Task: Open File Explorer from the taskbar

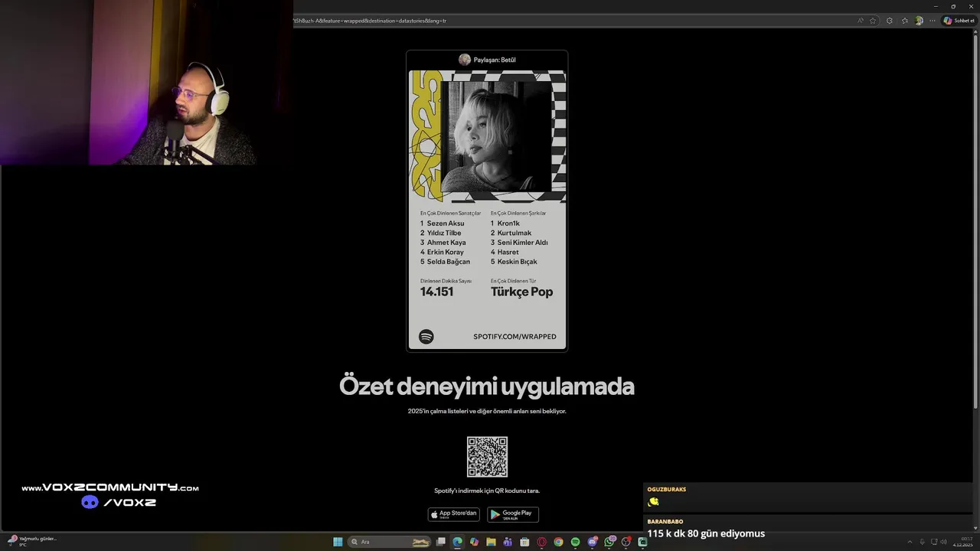Action: [x=491, y=542]
